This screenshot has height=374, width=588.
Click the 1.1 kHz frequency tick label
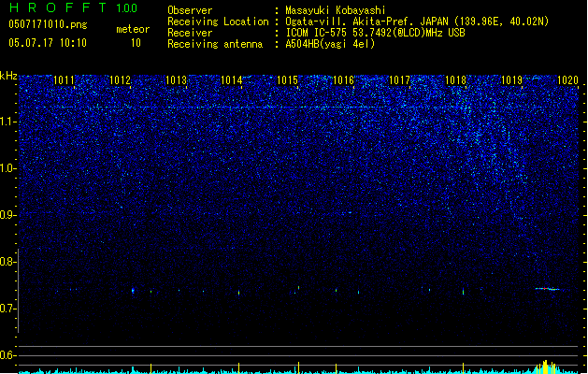7,122
